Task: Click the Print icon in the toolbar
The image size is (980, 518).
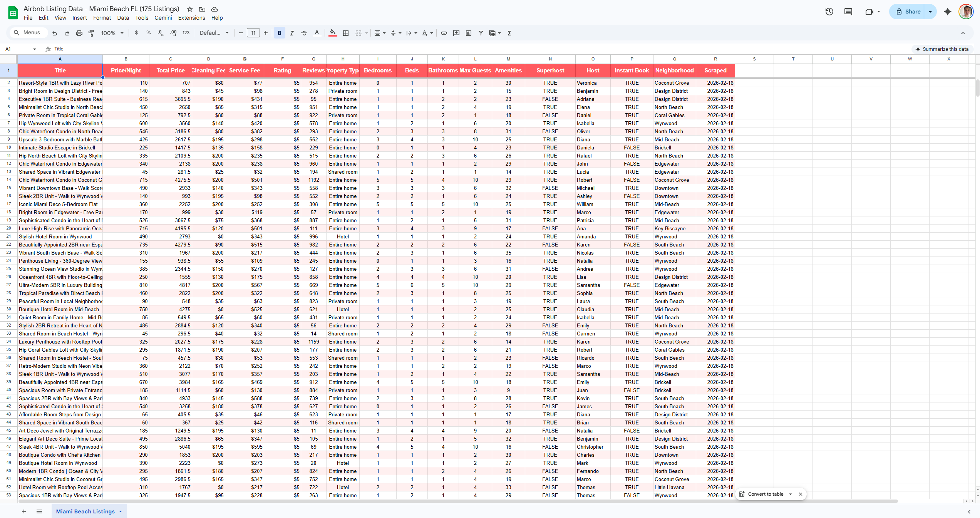Action: (x=79, y=33)
